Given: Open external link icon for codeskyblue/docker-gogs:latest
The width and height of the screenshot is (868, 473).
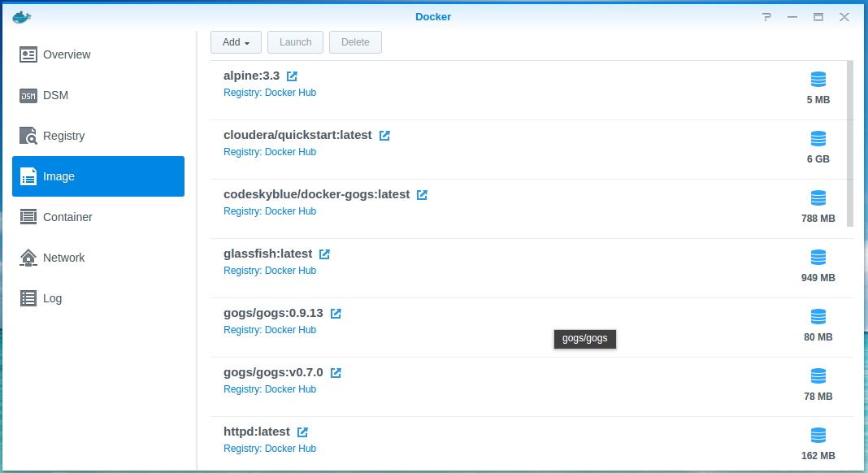Looking at the screenshot, I should click(422, 194).
